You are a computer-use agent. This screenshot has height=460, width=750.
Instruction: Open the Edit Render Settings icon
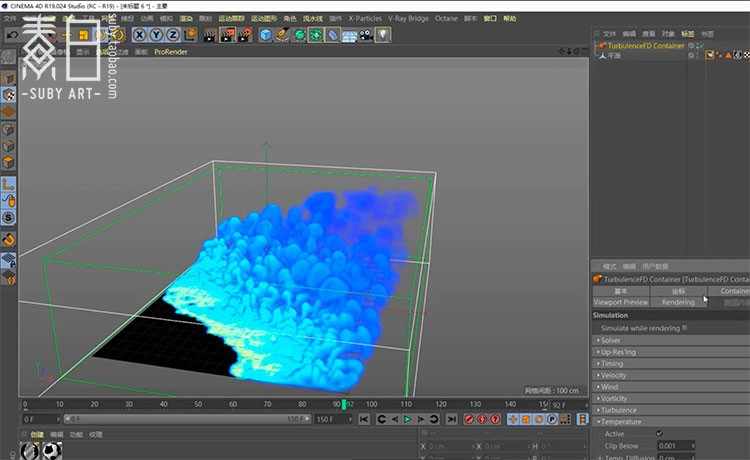coord(245,35)
